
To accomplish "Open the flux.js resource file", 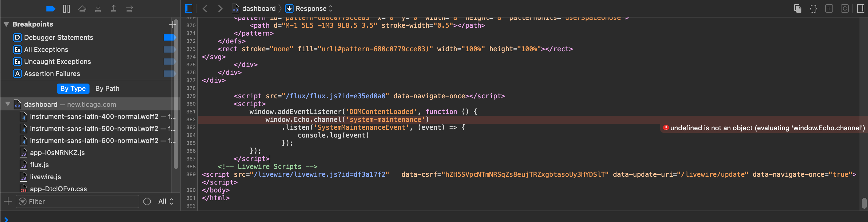I will 39,165.
